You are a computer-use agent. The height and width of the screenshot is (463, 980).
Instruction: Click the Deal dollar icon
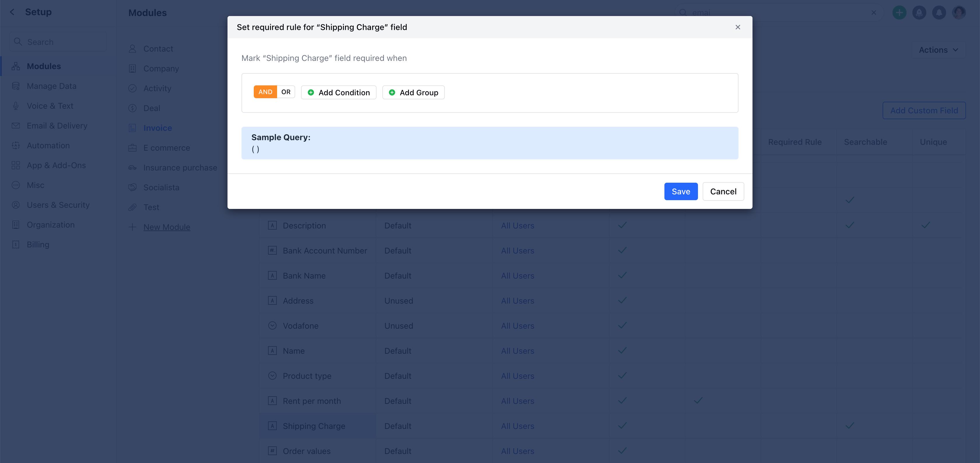click(x=132, y=108)
